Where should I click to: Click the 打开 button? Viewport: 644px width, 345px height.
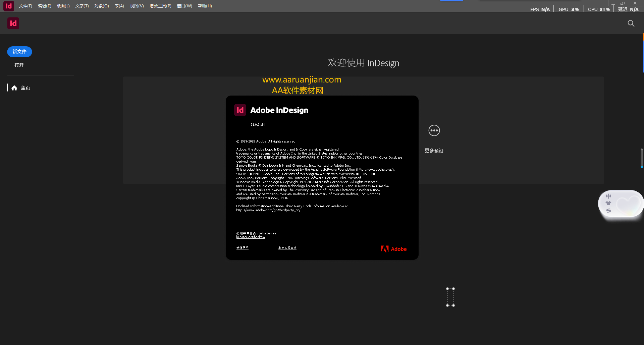[x=19, y=65]
